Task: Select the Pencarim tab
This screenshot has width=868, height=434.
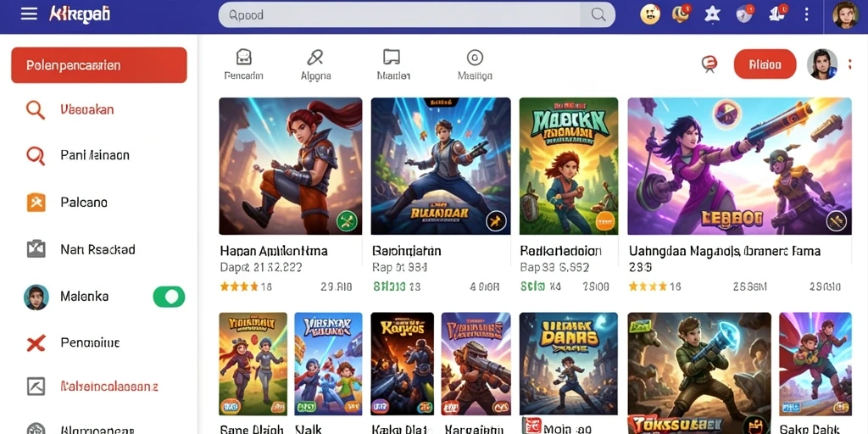Action: (x=243, y=65)
